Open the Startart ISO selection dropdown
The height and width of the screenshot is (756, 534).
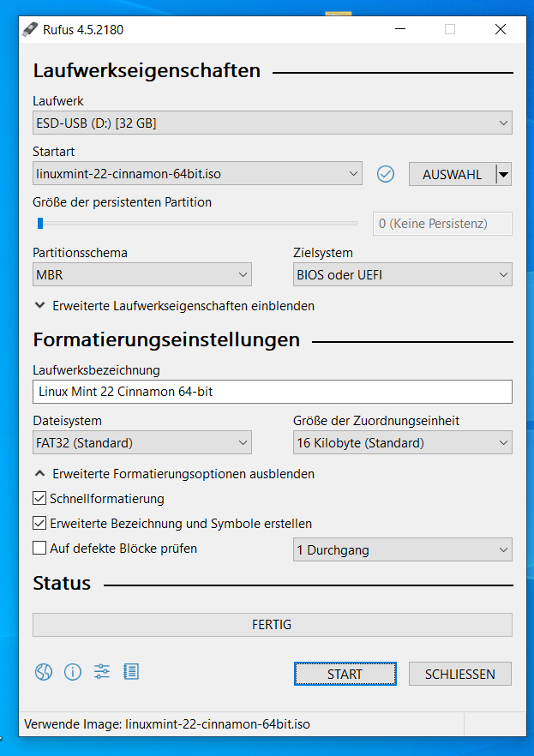click(198, 173)
